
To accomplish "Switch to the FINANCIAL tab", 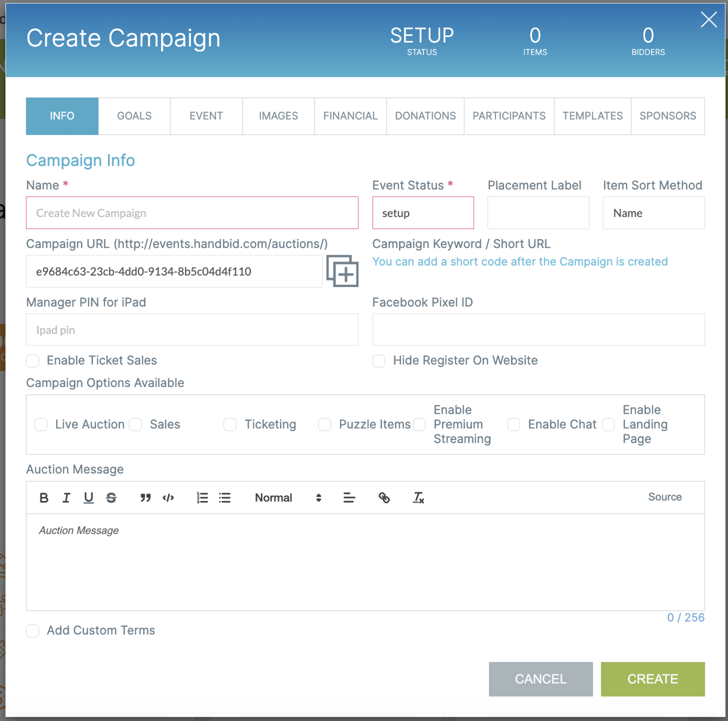I will pos(350,116).
